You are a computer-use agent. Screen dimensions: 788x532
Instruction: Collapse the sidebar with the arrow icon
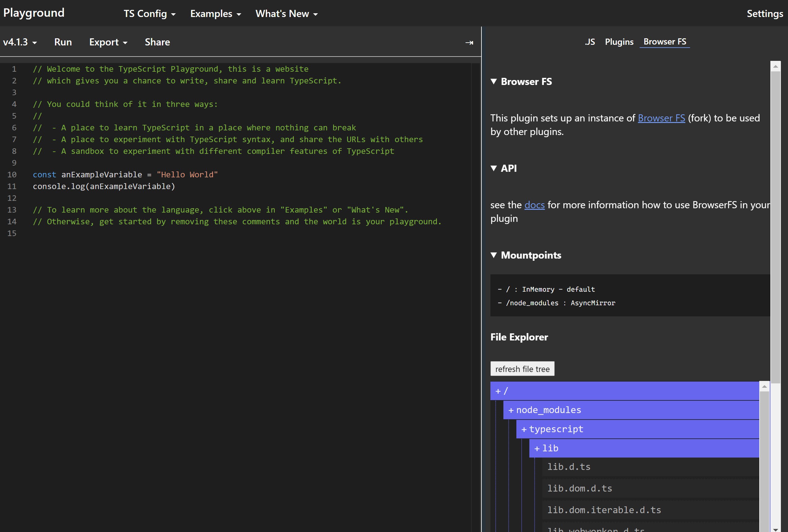click(469, 42)
